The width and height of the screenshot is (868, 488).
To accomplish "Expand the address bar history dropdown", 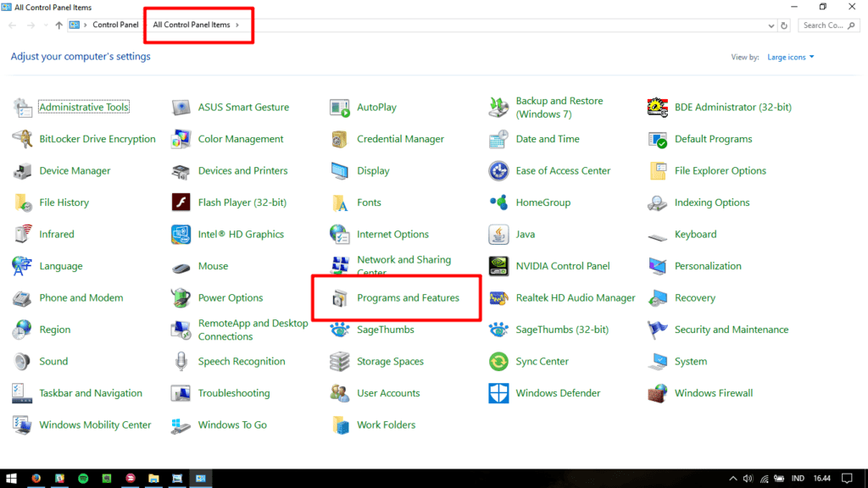I will click(771, 25).
